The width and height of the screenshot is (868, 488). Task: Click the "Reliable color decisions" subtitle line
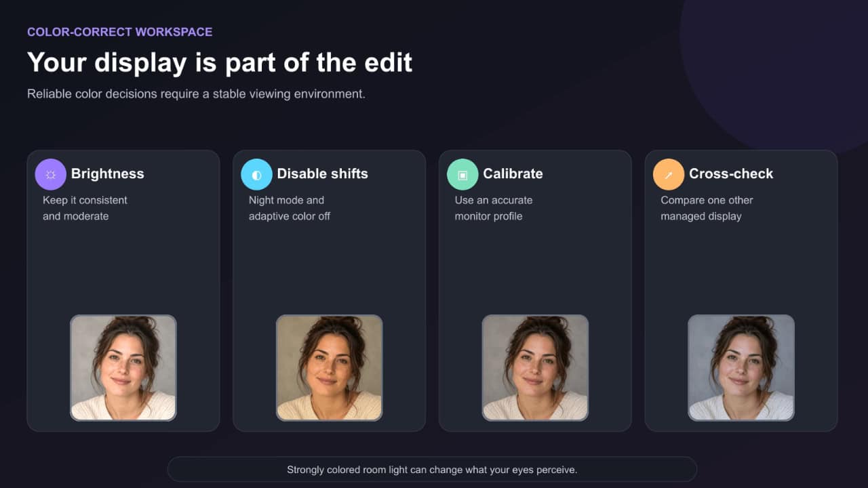(197, 94)
